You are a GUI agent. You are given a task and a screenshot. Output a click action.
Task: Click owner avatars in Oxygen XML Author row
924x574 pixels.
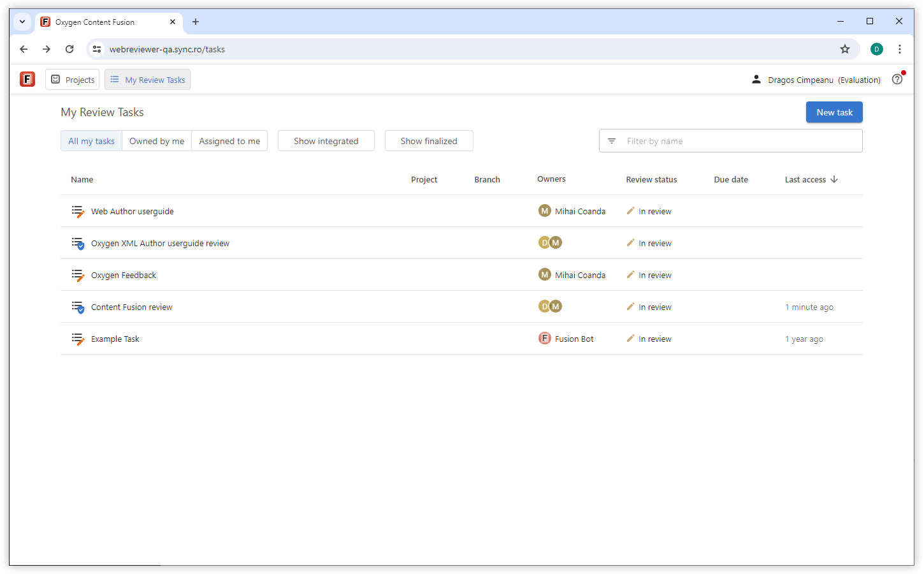[x=551, y=242]
